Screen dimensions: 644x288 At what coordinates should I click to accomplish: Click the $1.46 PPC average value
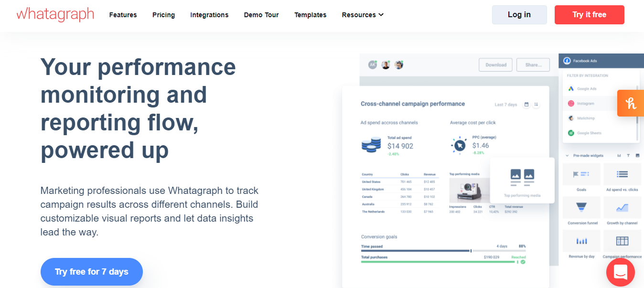pyautogui.click(x=481, y=146)
